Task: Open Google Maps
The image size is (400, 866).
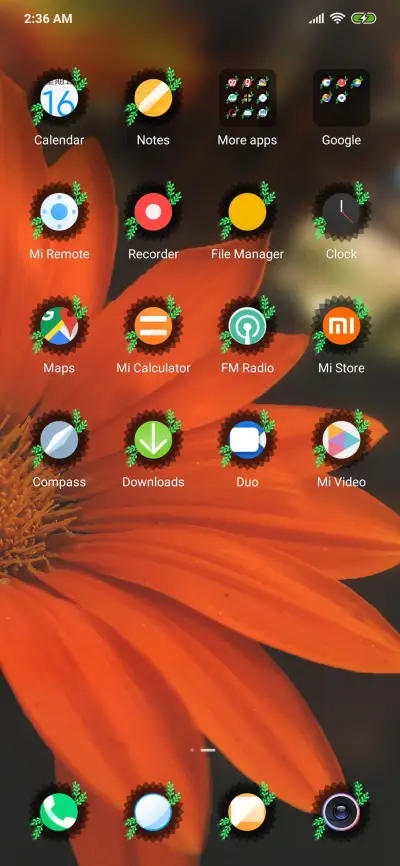Action: coord(59,326)
